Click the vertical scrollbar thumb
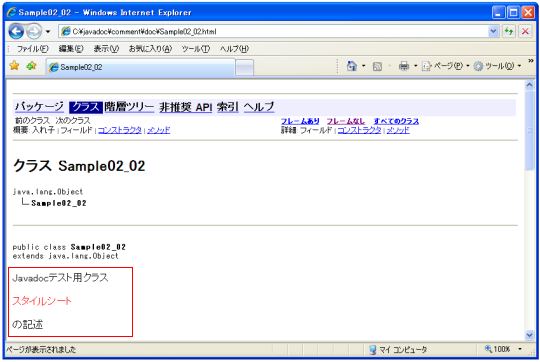This screenshot has width=540, height=362. 529,130
